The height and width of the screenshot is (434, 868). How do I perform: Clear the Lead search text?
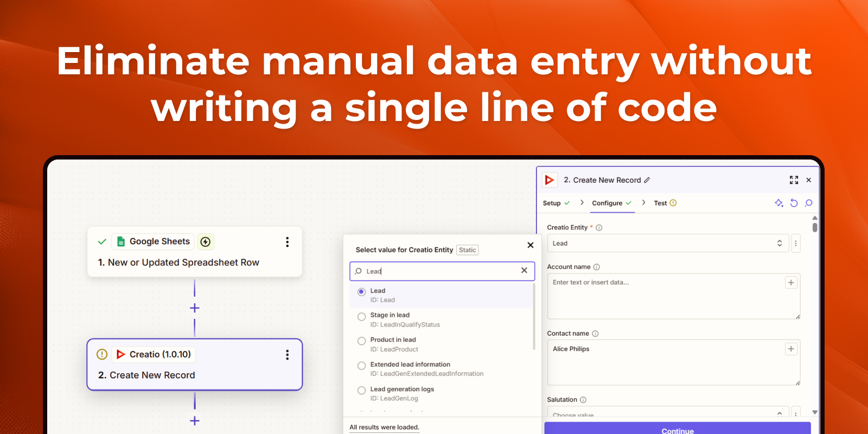click(524, 271)
